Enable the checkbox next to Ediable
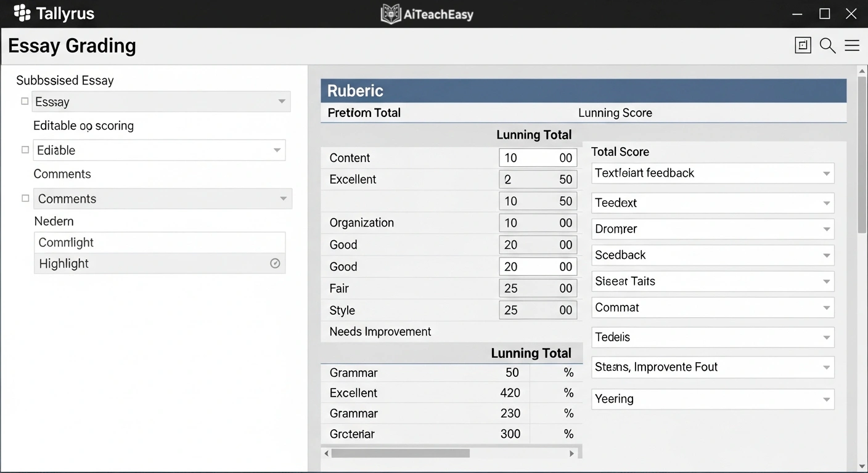The height and width of the screenshot is (473, 868). tap(25, 148)
